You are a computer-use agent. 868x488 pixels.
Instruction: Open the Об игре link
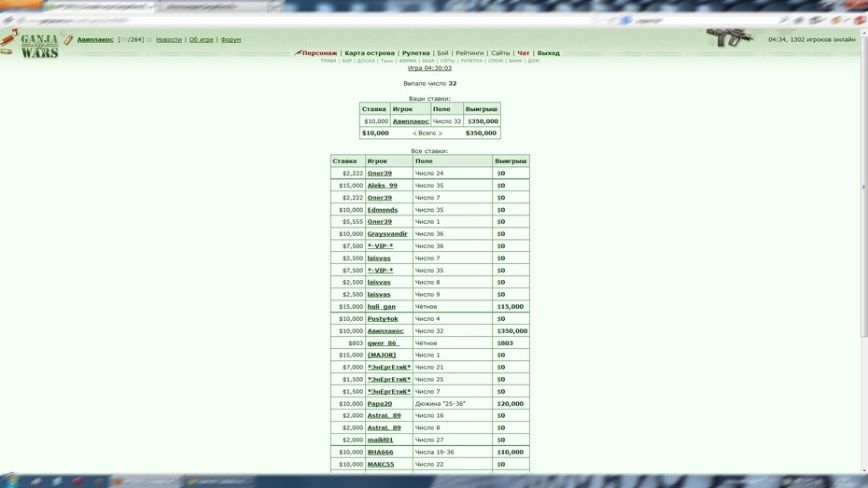pos(201,40)
